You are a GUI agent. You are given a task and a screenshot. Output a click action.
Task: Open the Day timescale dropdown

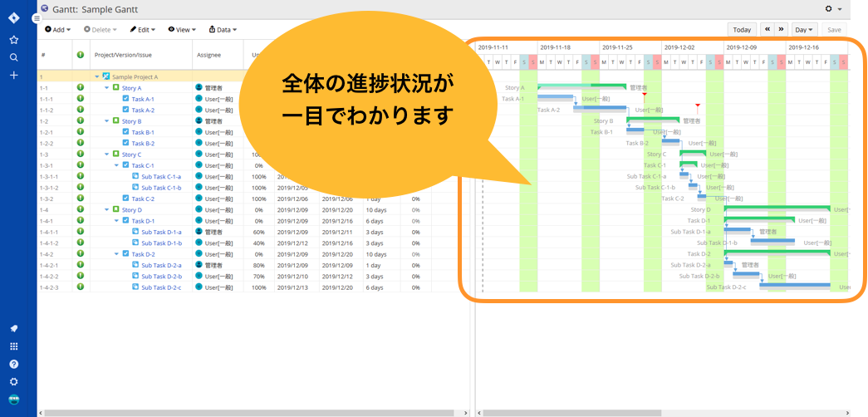point(805,30)
